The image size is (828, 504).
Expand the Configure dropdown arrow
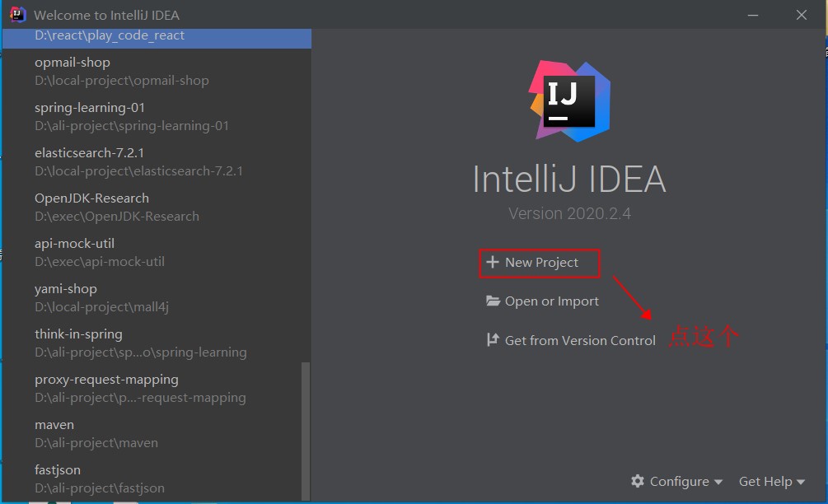tap(718, 482)
